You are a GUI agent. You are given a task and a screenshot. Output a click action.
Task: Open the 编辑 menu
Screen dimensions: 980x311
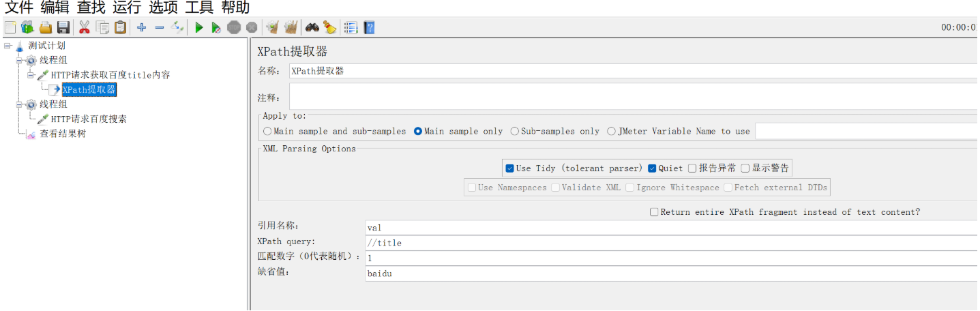click(x=55, y=8)
